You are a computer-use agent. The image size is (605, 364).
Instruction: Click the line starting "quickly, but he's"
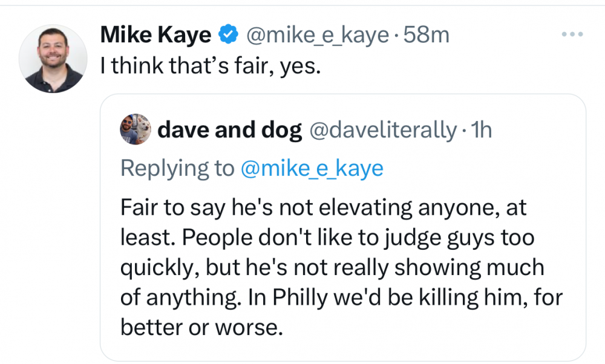pyautogui.click(x=332, y=268)
